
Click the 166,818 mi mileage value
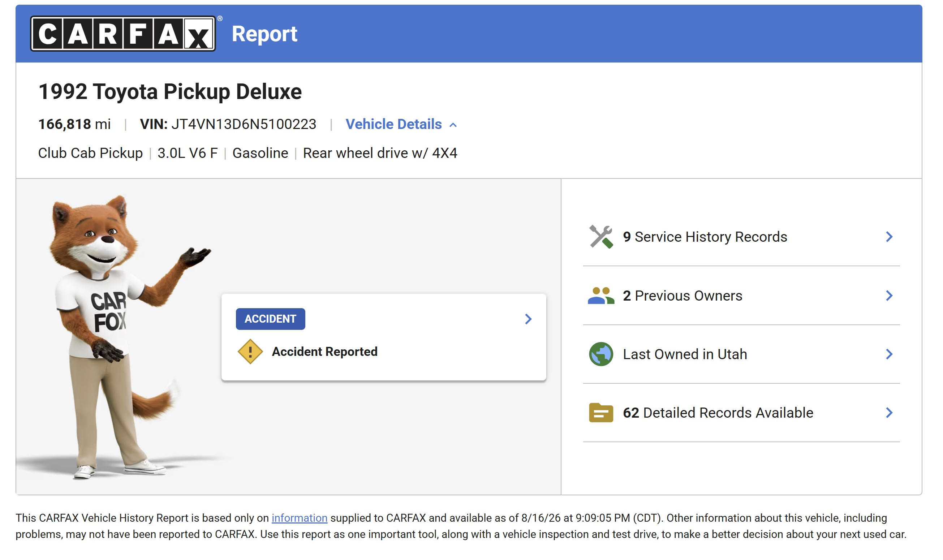(x=74, y=124)
